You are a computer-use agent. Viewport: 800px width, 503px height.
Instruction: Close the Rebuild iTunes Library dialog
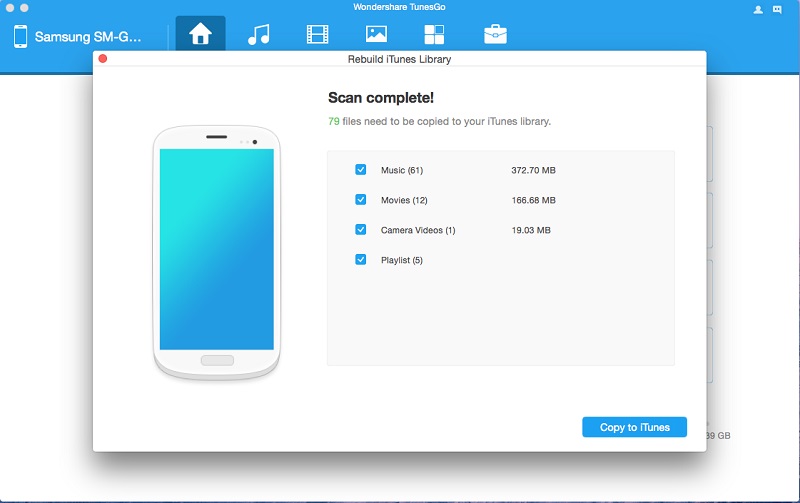102,60
